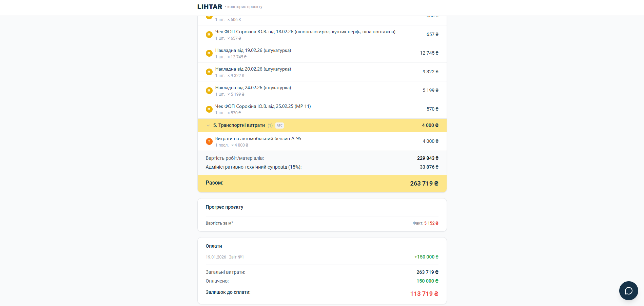Expand the Накладна від 19.02.26 line item
644x306 pixels.
(x=253, y=50)
